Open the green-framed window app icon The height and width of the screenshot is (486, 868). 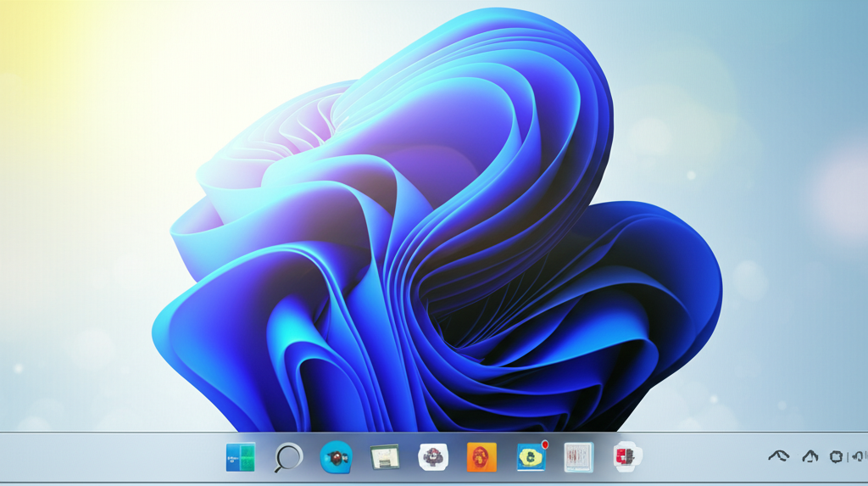point(385,458)
